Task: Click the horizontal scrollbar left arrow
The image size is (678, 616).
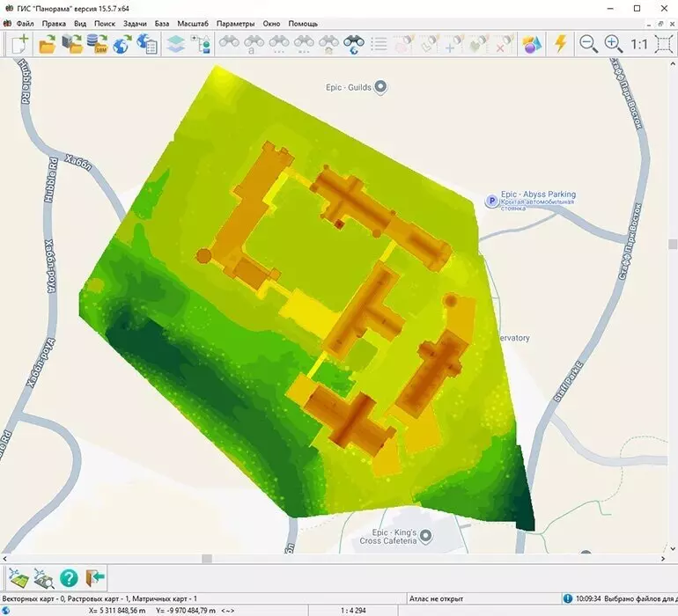Action: click(x=4, y=559)
